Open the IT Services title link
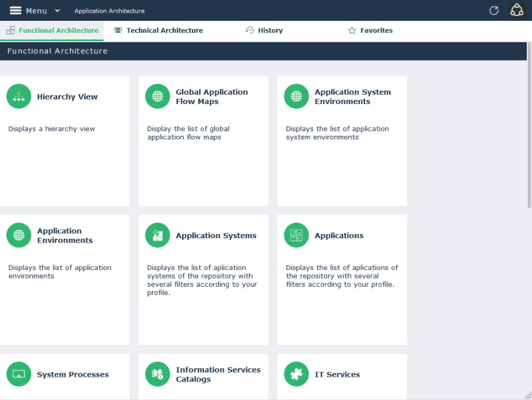The image size is (532, 400). click(337, 375)
